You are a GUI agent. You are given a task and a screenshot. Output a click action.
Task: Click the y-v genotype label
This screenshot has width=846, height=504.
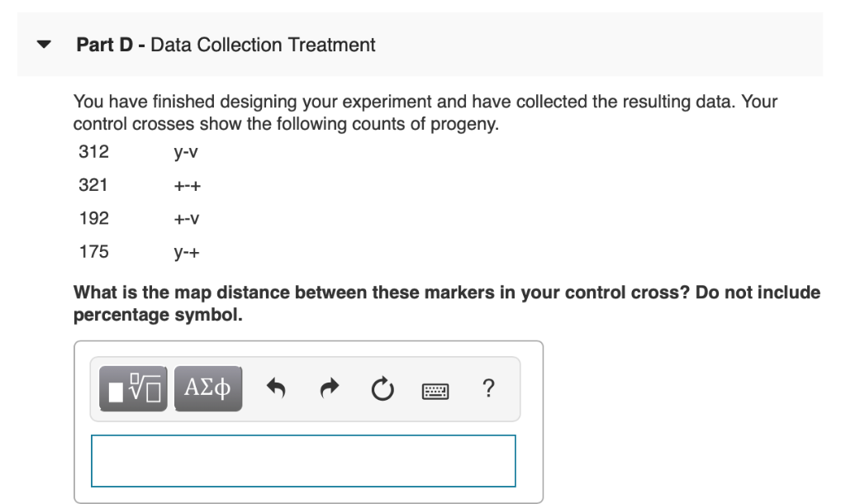pyautogui.click(x=186, y=152)
